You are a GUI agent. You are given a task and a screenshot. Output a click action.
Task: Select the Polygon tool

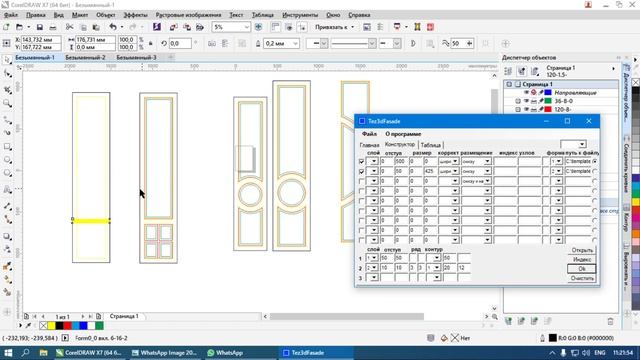(x=7, y=173)
